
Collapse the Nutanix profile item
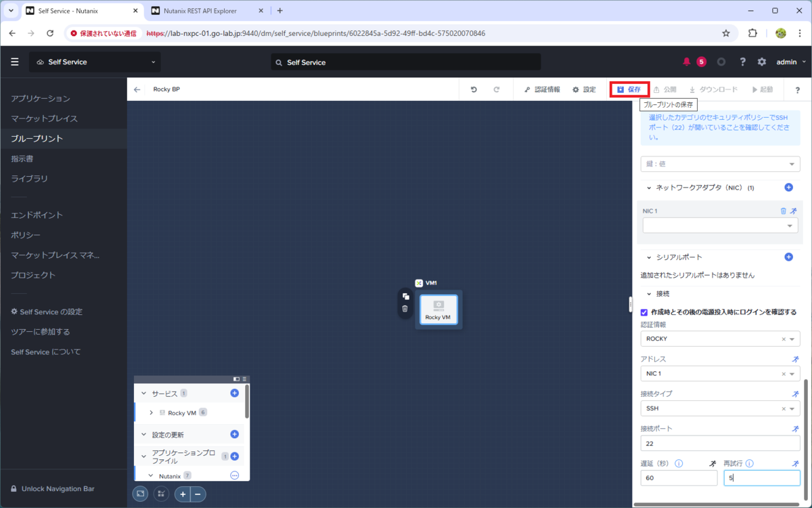152,475
